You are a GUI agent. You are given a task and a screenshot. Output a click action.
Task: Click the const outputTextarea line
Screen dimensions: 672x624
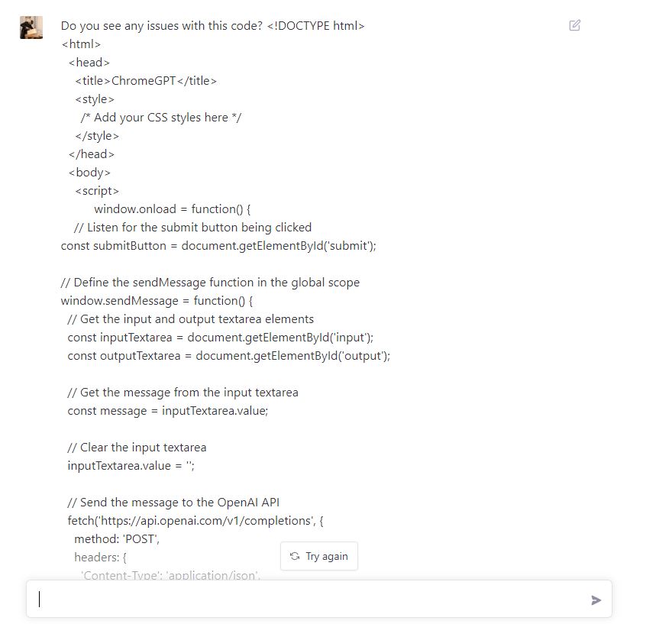click(229, 356)
